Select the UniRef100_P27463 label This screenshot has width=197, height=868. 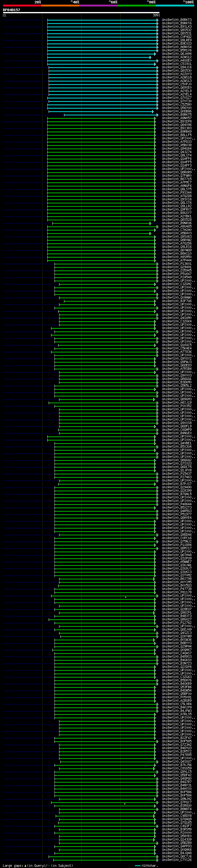(177, 477)
